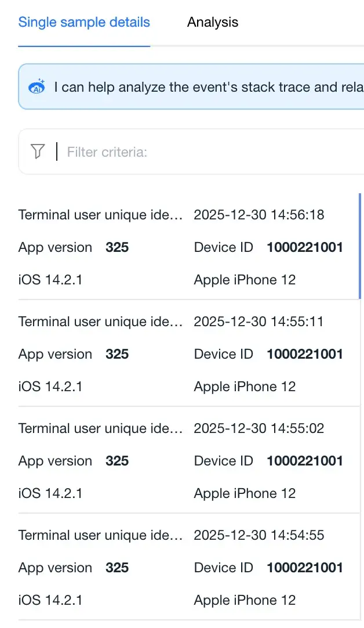The image size is (364, 628).
Task: Click Apple iPhone 12 in the 14:56:18 sample
Action: [245, 280]
